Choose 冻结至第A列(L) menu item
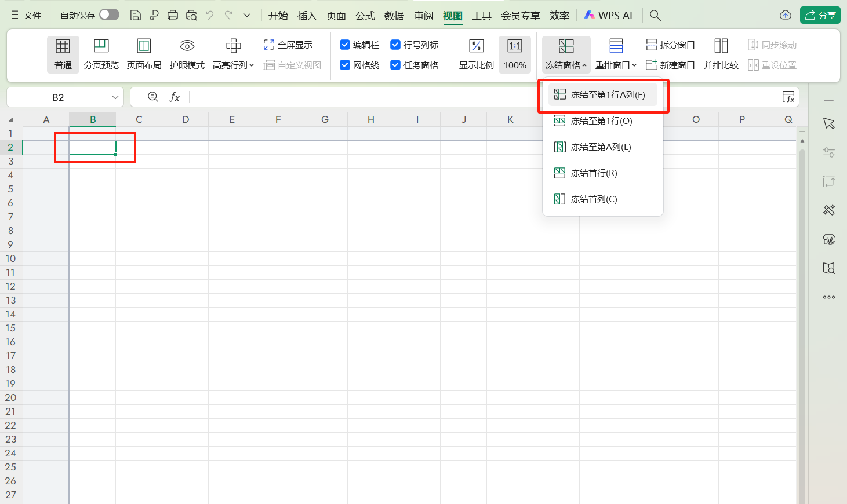This screenshot has height=504, width=847. click(603, 147)
